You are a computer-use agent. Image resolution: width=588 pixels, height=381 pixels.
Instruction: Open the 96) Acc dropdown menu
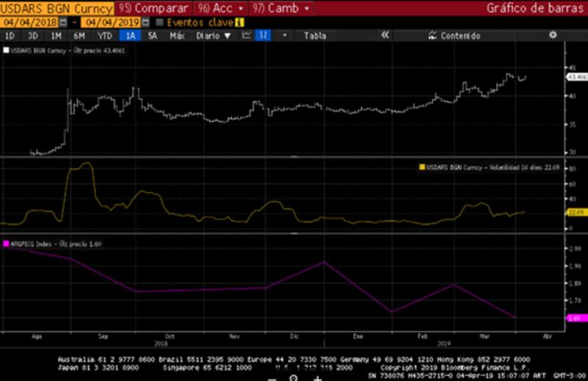(x=219, y=8)
